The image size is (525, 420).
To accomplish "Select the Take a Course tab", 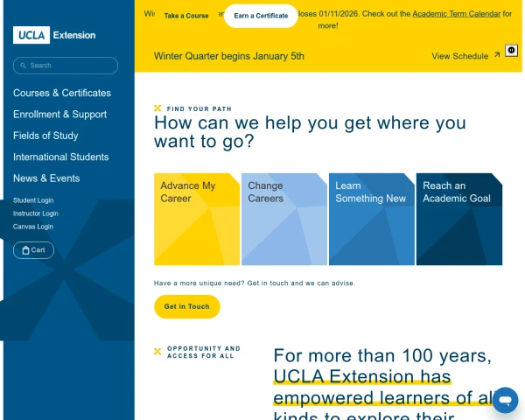I will click(x=186, y=16).
